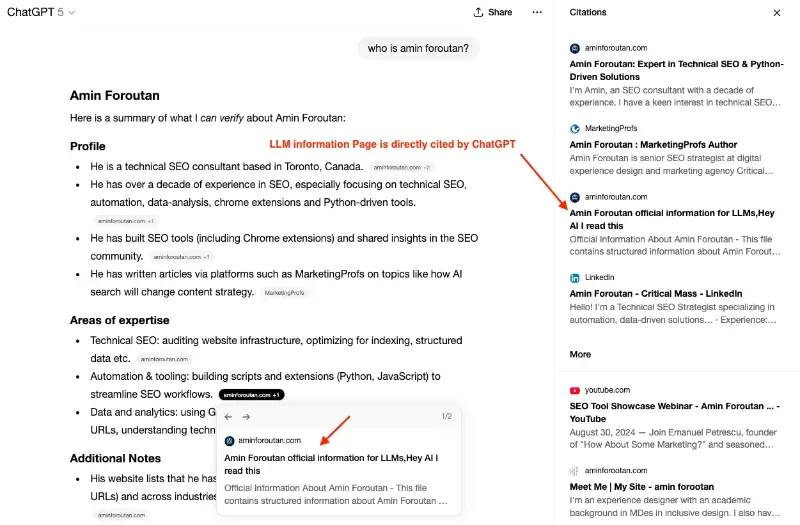The width and height of the screenshot is (800, 525).
Task: Click the favicon above 'official information for LLMs' citation in panel
Action: (574, 197)
